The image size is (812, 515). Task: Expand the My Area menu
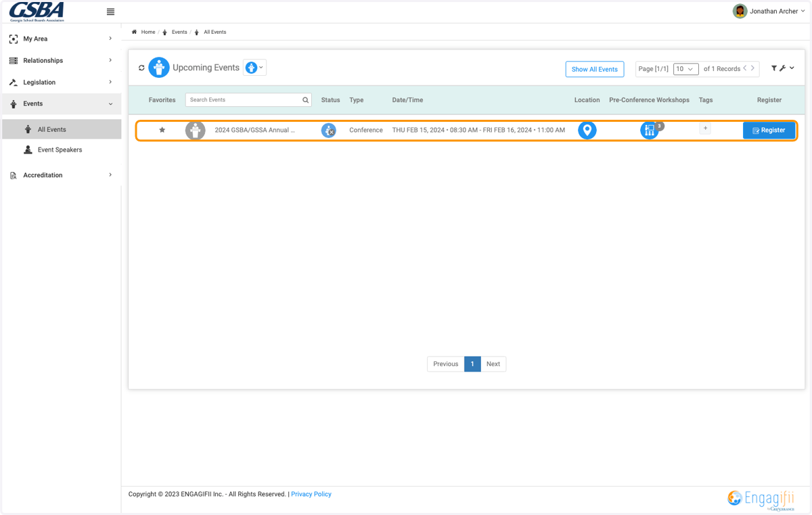(62, 39)
